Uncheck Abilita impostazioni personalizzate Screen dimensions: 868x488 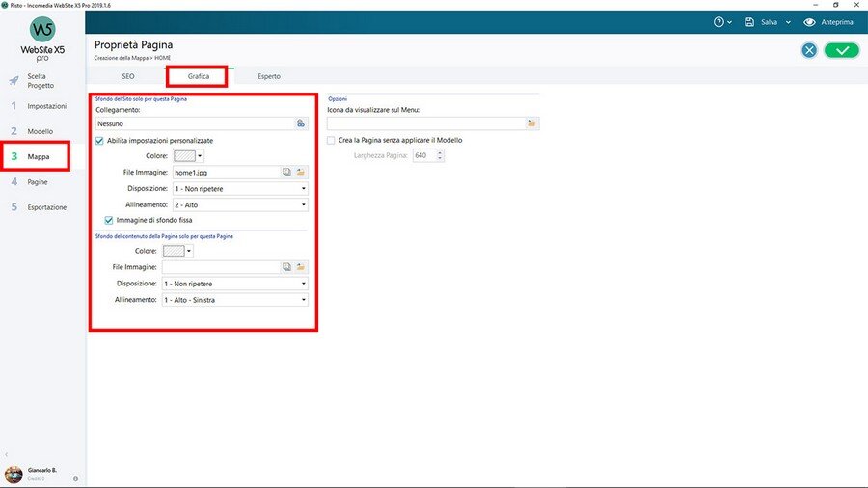tap(99, 140)
